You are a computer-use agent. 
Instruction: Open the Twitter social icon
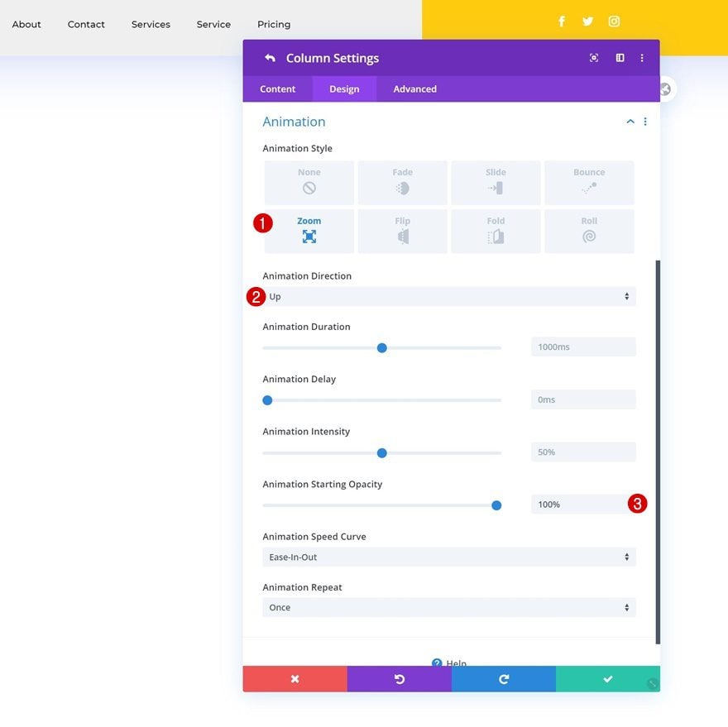588,22
